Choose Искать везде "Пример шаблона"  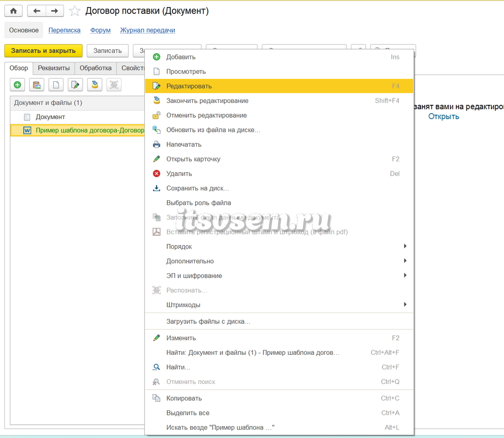coord(279,427)
